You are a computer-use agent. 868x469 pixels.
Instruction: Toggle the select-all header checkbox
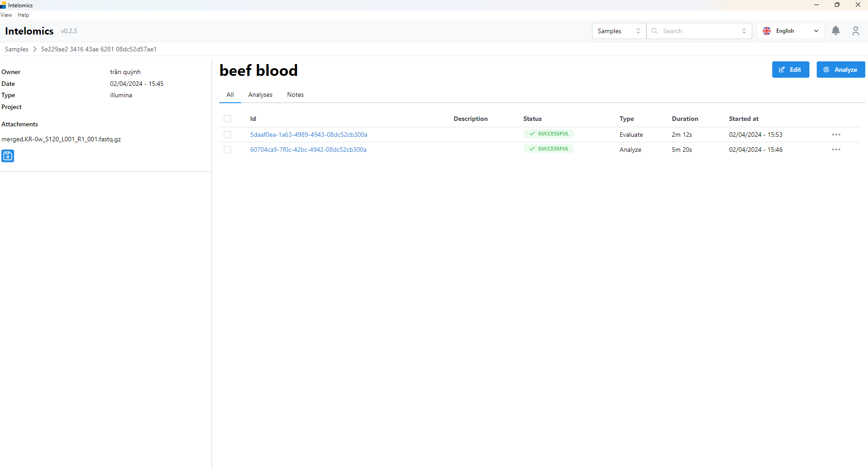click(227, 119)
